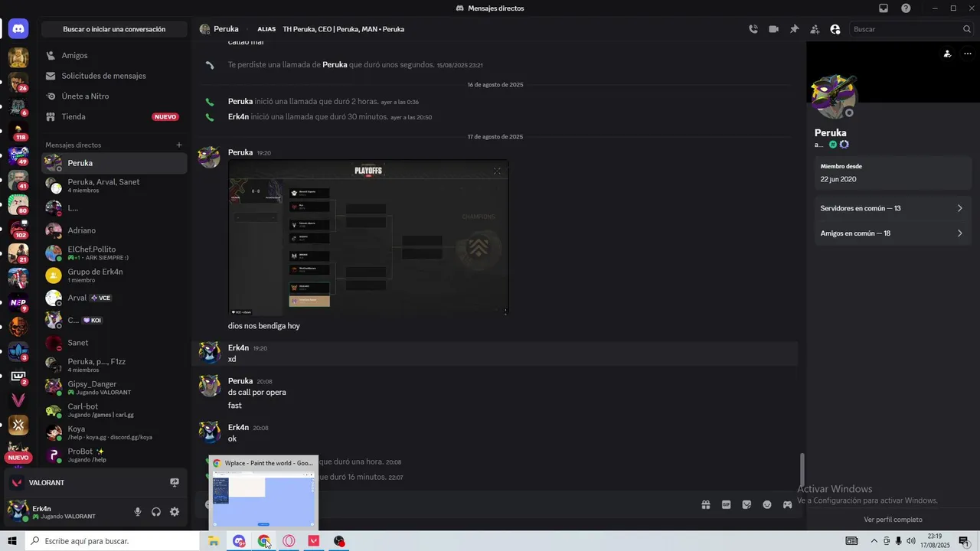Screen dimensions: 980x551
Task: Open Carl-bot conversation
Action: pos(114,409)
